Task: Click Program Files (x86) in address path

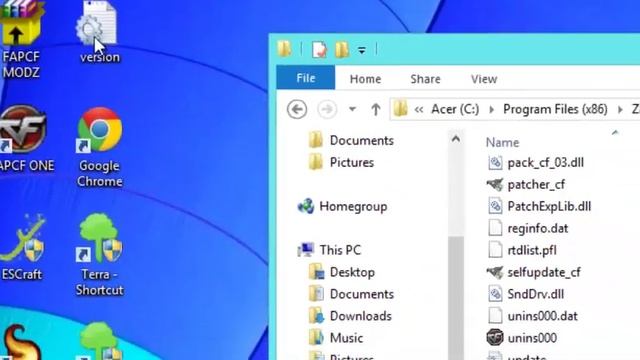Action: click(x=555, y=109)
